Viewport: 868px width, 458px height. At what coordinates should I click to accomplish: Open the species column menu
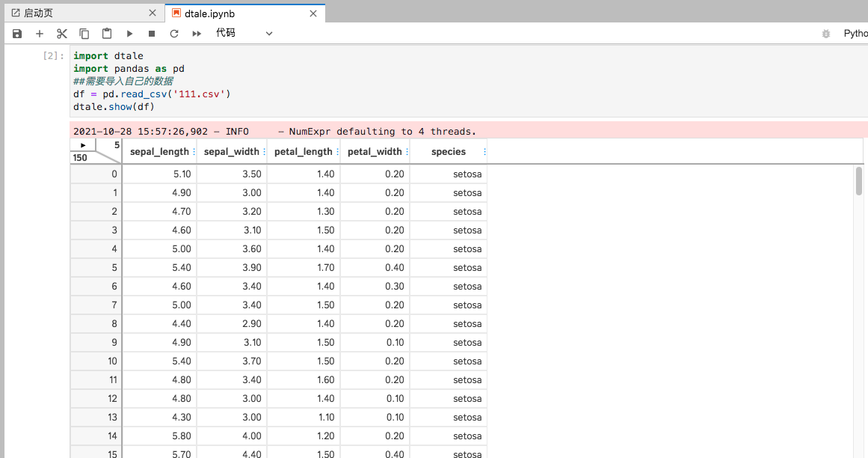click(x=483, y=151)
